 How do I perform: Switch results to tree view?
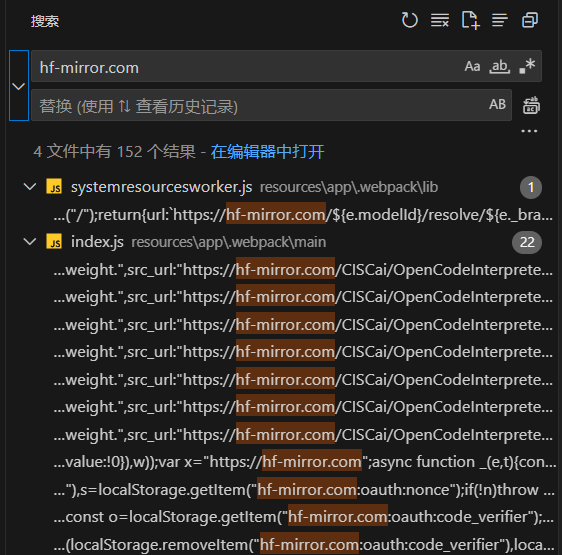(500, 20)
